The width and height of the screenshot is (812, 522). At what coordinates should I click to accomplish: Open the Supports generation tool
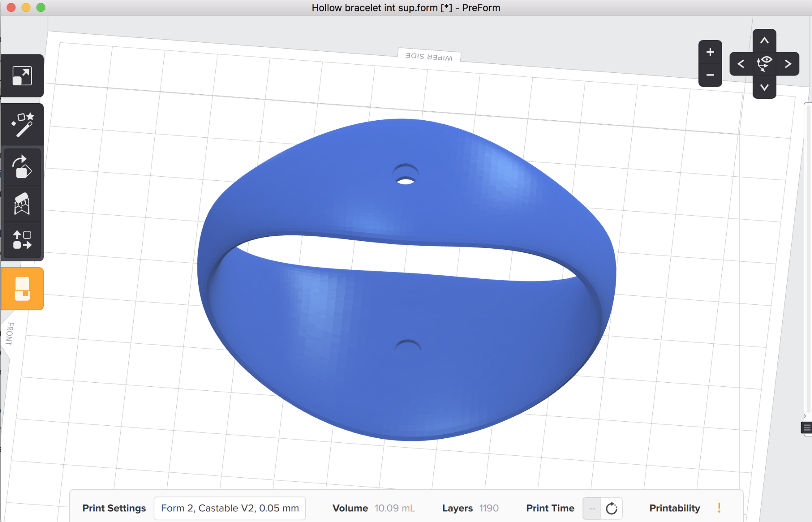[22, 204]
